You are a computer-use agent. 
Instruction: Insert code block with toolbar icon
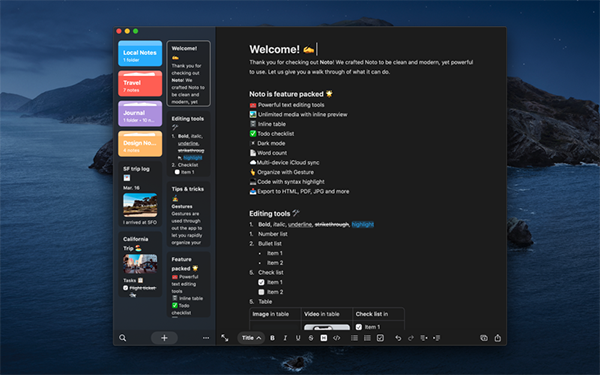[x=336, y=338]
